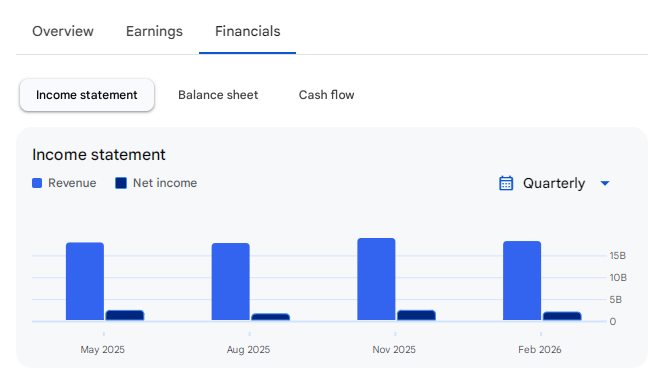Click the May 2025 revenue bar
Viewport: 669px width, 384px height.
[x=85, y=281]
